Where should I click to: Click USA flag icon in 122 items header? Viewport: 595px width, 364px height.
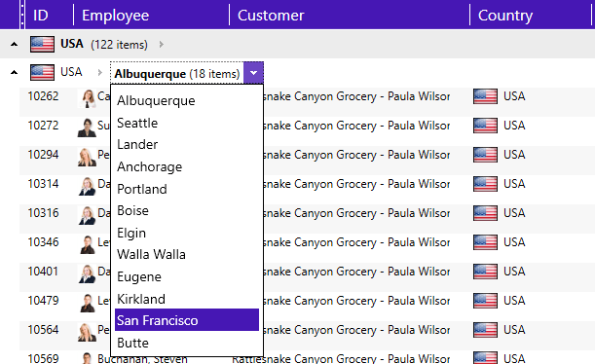[x=42, y=45]
